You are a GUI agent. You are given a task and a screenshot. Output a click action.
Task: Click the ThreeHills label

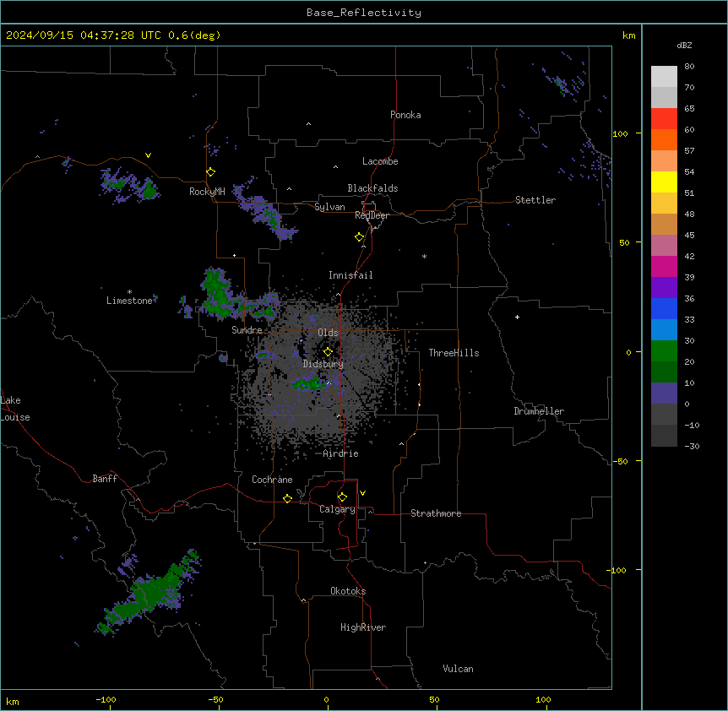[x=454, y=353]
